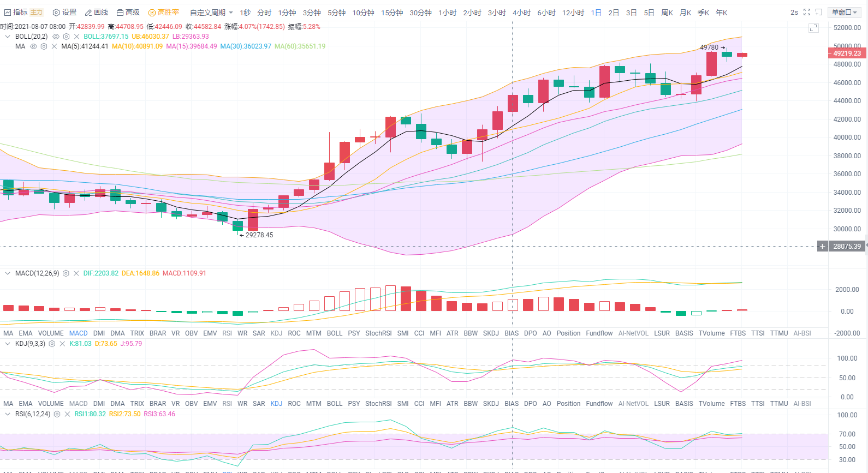Select SKDJ in the KDJ panel tabs
The width and height of the screenshot is (868, 473).
pyautogui.click(x=491, y=404)
